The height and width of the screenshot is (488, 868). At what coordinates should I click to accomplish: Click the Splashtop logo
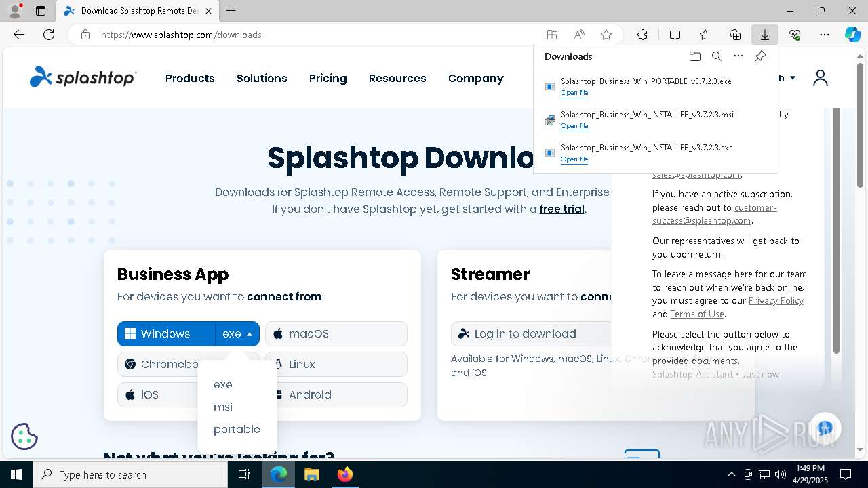[83, 77]
